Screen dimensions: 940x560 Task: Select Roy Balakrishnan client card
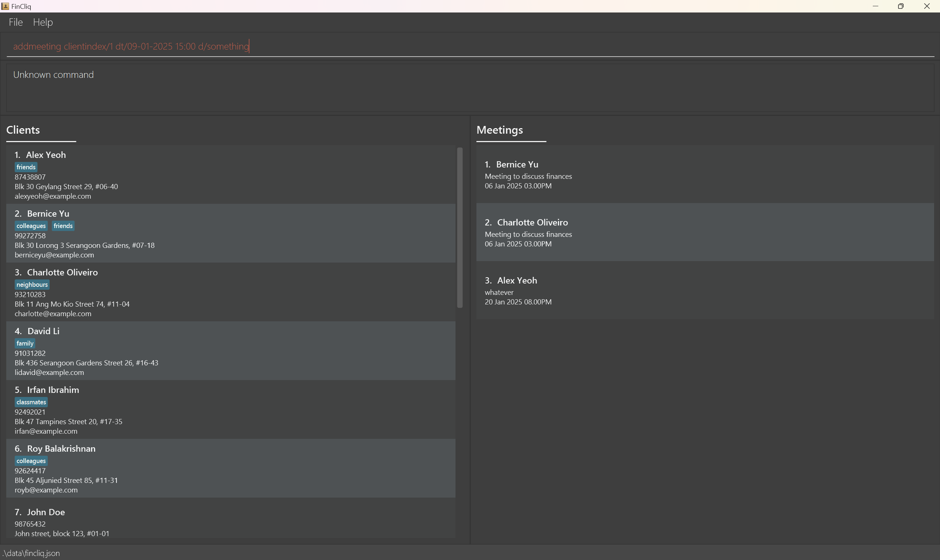231,468
